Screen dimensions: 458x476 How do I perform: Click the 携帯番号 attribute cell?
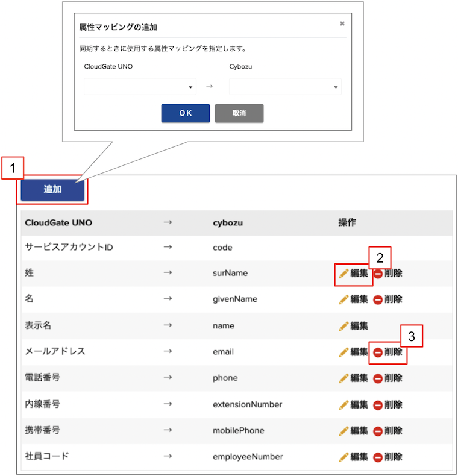(43, 430)
